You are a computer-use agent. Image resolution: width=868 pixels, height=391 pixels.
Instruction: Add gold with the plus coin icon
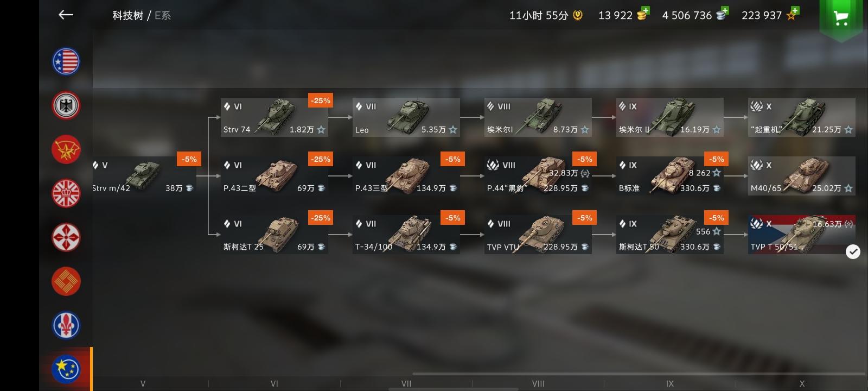click(643, 14)
